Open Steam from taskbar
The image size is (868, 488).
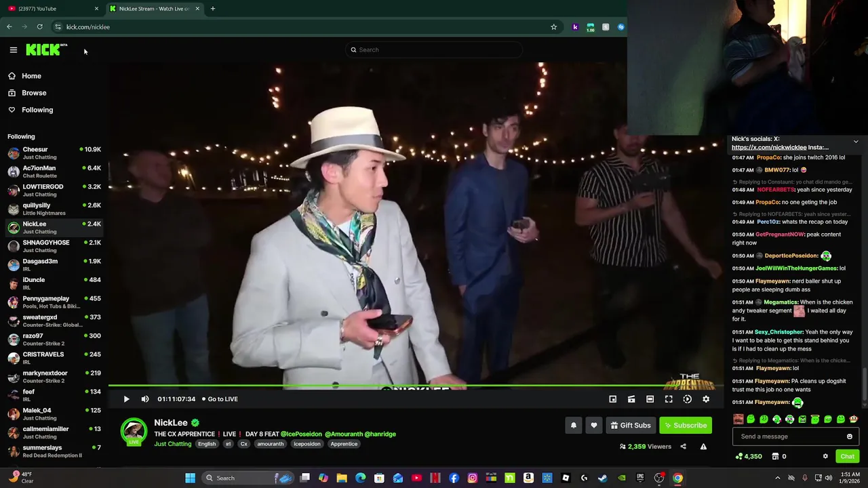[602, 478]
